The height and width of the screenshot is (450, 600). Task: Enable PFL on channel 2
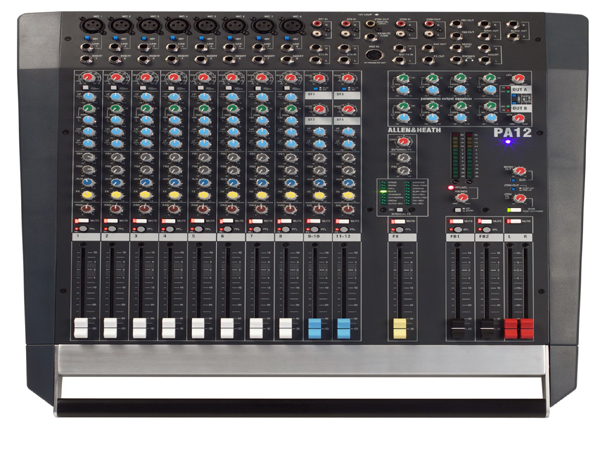tap(112, 229)
